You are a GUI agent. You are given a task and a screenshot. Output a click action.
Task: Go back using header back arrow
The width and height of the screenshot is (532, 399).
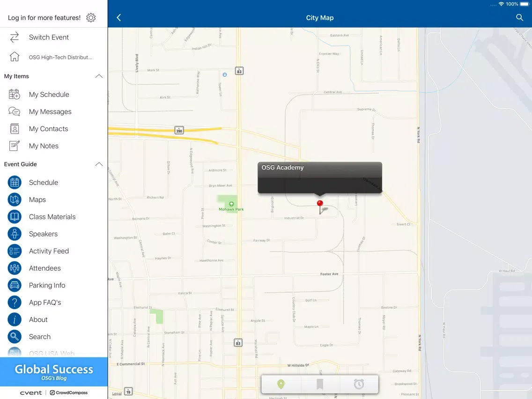pos(119,18)
